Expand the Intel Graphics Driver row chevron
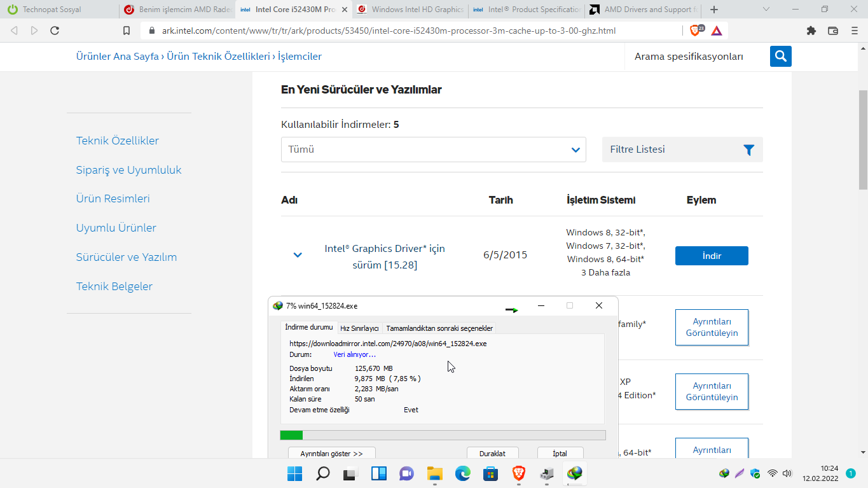 coord(298,255)
